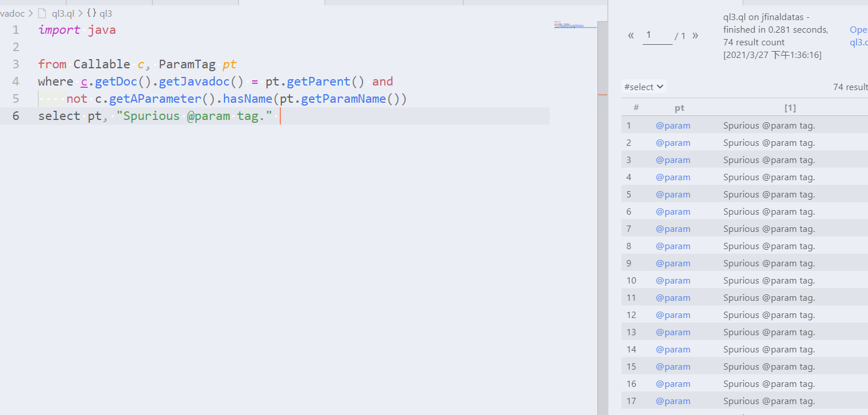The width and height of the screenshot is (868, 415).
Task: Open the @param link in row 13
Action: click(673, 332)
